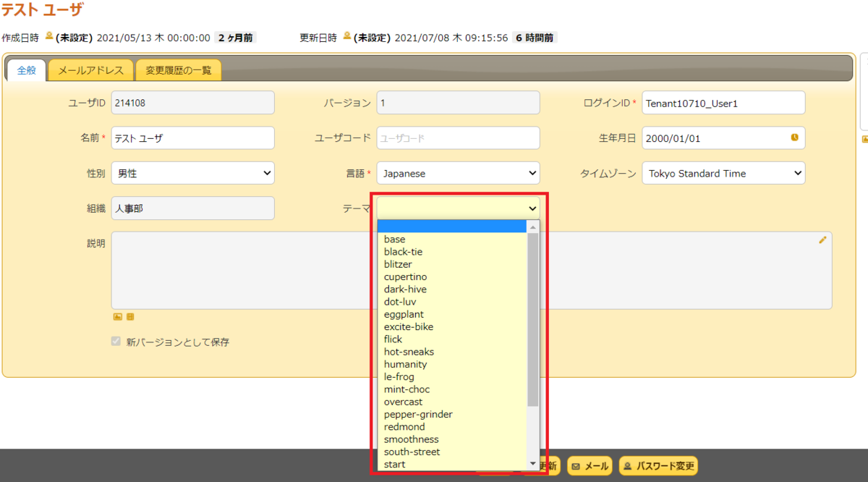Image resolution: width=868 pixels, height=482 pixels.
Task: Select cupertino from the theme list
Action: click(x=453, y=276)
